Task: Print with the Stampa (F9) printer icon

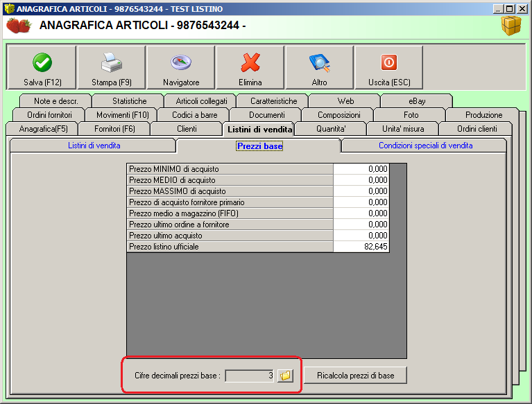Action: tap(111, 64)
